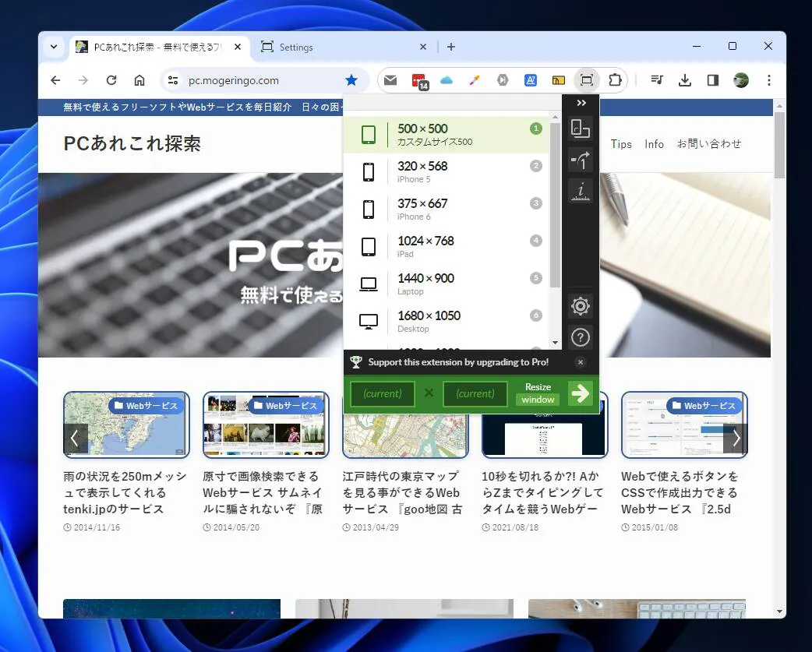Image resolution: width=812 pixels, height=652 pixels.
Task: Open the tenki.jp rain map article thumbnail
Action: click(126, 425)
